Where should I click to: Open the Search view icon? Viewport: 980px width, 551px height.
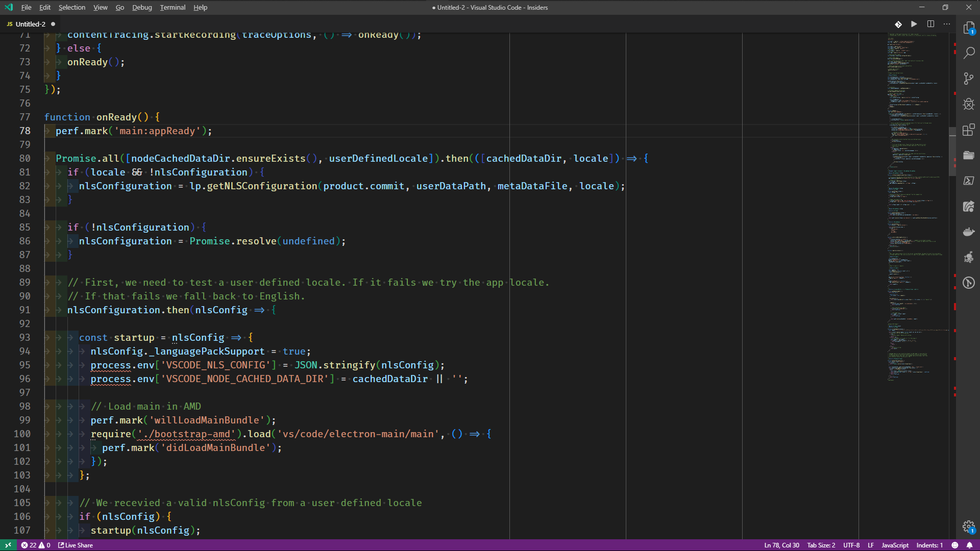pos(968,53)
